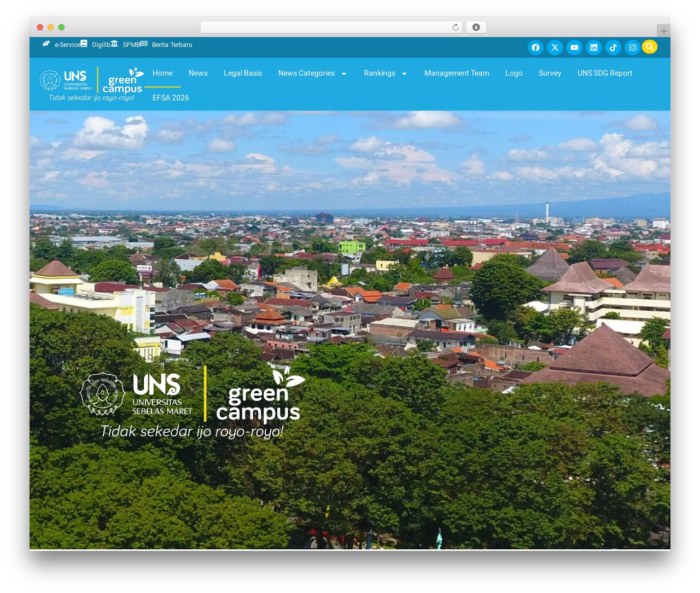The height and width of the screenshot is (593, 700).
Task: Open the UNS SDG Report menu item
Action: [605, 73]
